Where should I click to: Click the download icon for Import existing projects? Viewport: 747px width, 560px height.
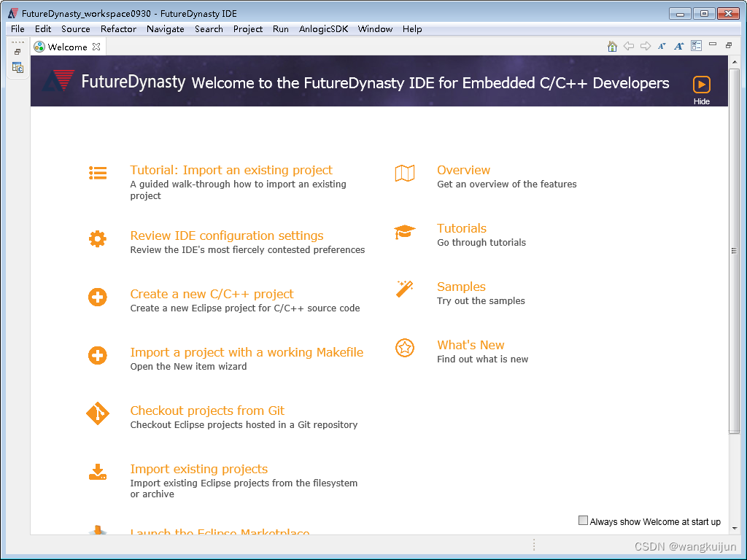(x=98, y=472)
